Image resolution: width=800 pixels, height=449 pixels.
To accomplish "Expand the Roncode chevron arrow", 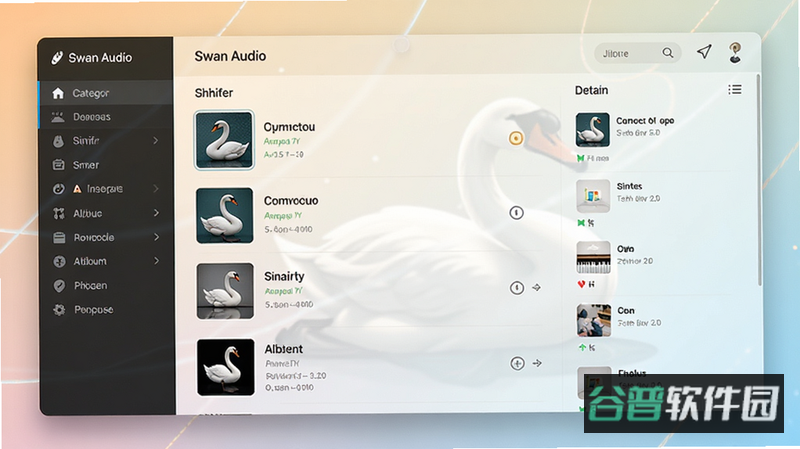I will 156,237.
